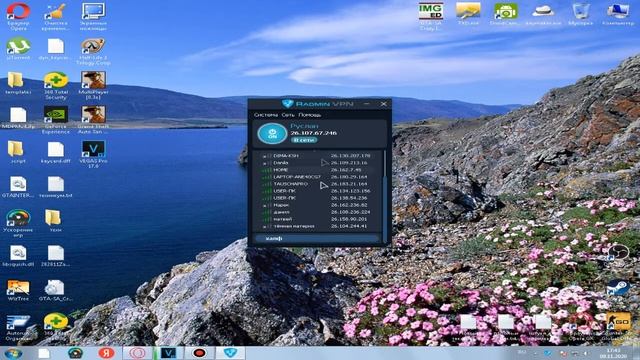
Task: Toggle the Radmin VPN power ON button
Action: tap(272, 133)
